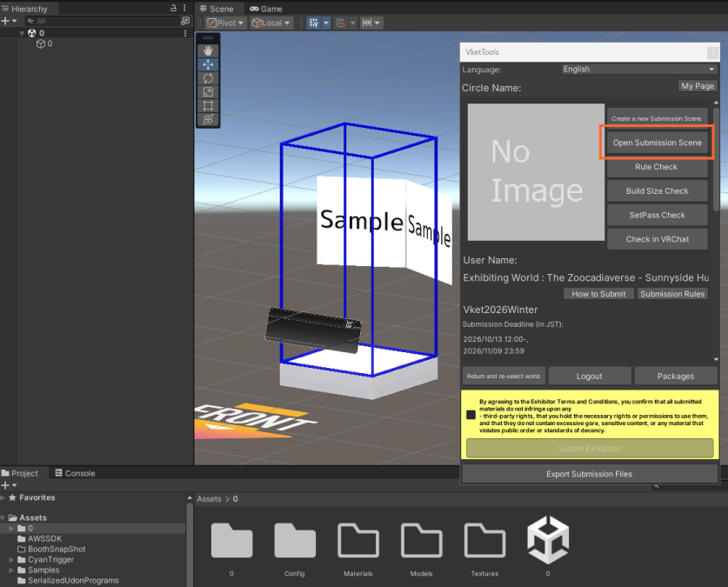Tick the Exhibitor Terms agreement checkbox
This screenshot has width=728, height=587.
click(471, 415)
